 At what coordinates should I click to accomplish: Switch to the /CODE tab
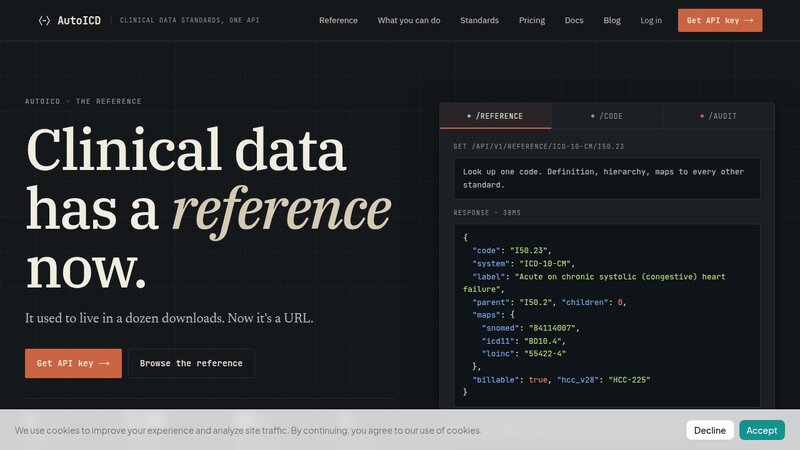pos(607,116)
